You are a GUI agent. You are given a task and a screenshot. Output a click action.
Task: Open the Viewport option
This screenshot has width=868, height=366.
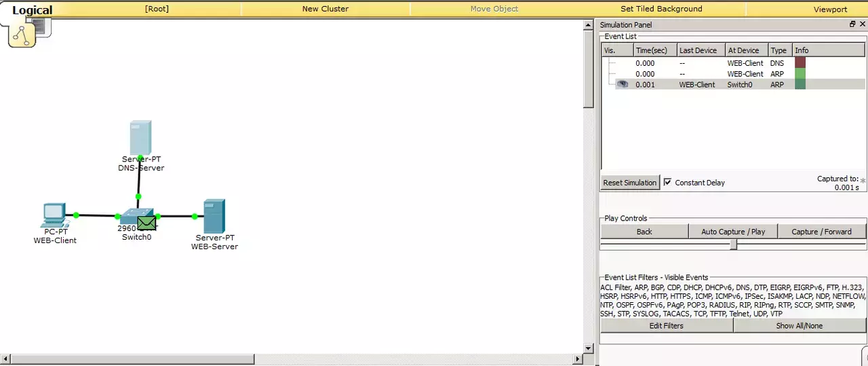(x=830, y=10)
